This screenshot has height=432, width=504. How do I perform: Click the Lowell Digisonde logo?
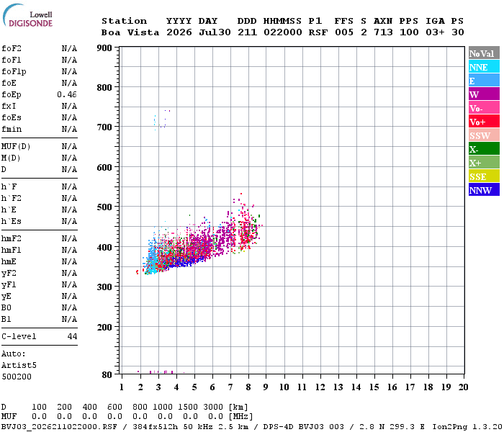[27, 15]
